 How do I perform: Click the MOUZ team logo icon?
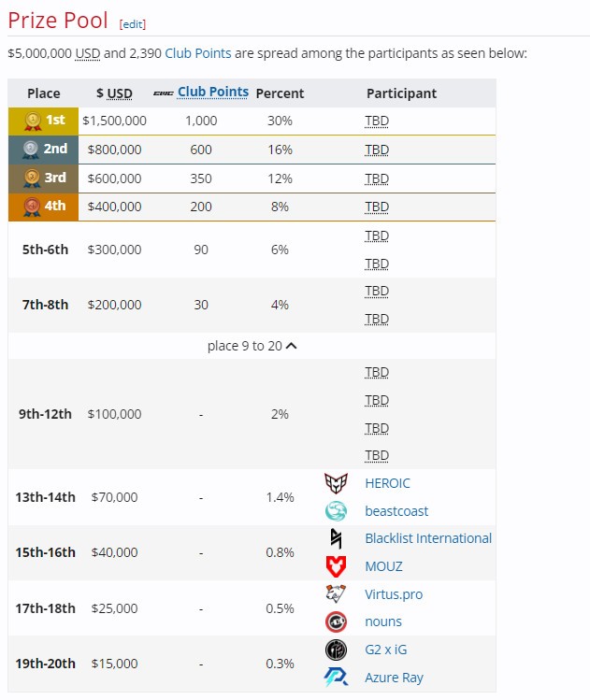point(336,566)
